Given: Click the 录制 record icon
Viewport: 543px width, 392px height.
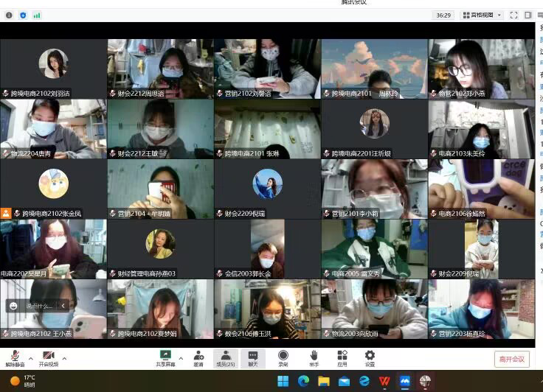Looking at the screenshot, I should pyautogui.click(x=283, y=358).
